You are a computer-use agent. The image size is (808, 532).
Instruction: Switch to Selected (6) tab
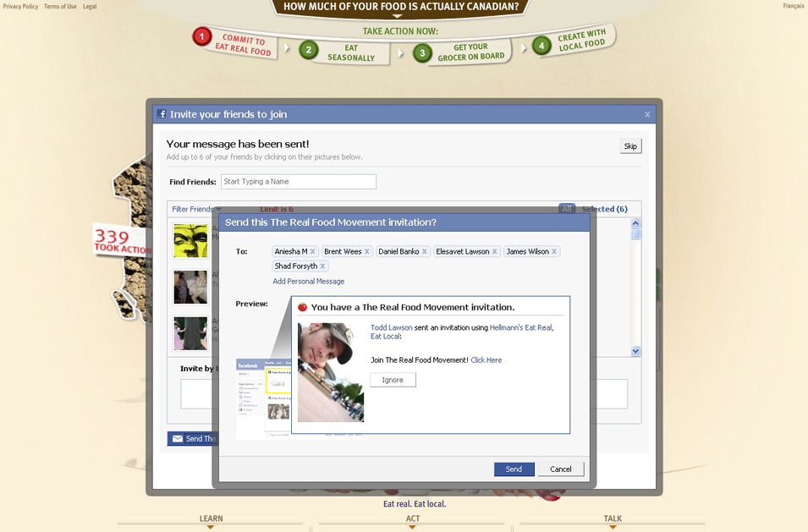604,209
